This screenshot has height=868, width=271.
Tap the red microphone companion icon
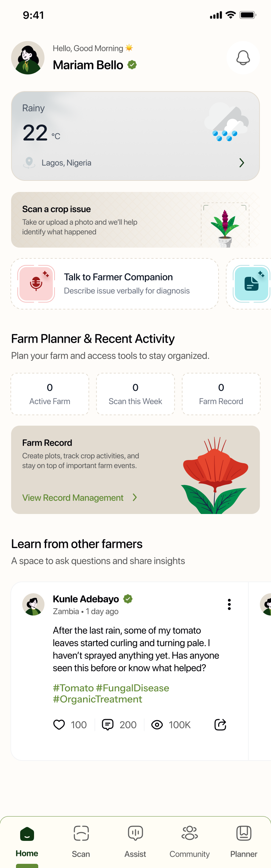(36, 283)
